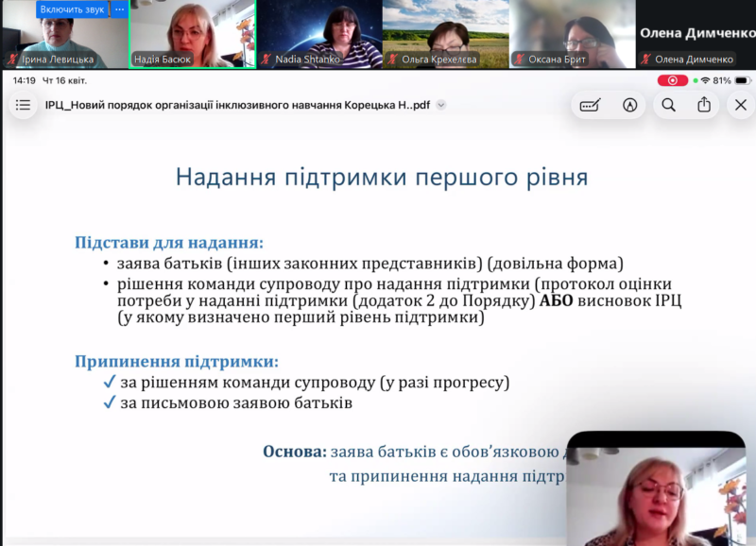Click Ірина Левицька's muted microphone icon
The width and height of the screenshot is (756, 546).
click(x=12, y=60)
